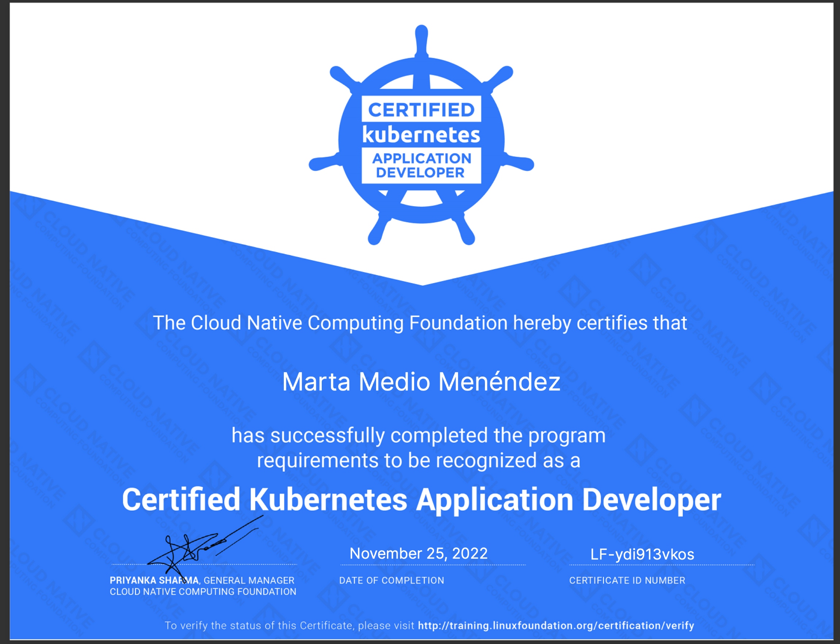Select the certificate ID "LF-ydi913vkos"

point(642,554)
